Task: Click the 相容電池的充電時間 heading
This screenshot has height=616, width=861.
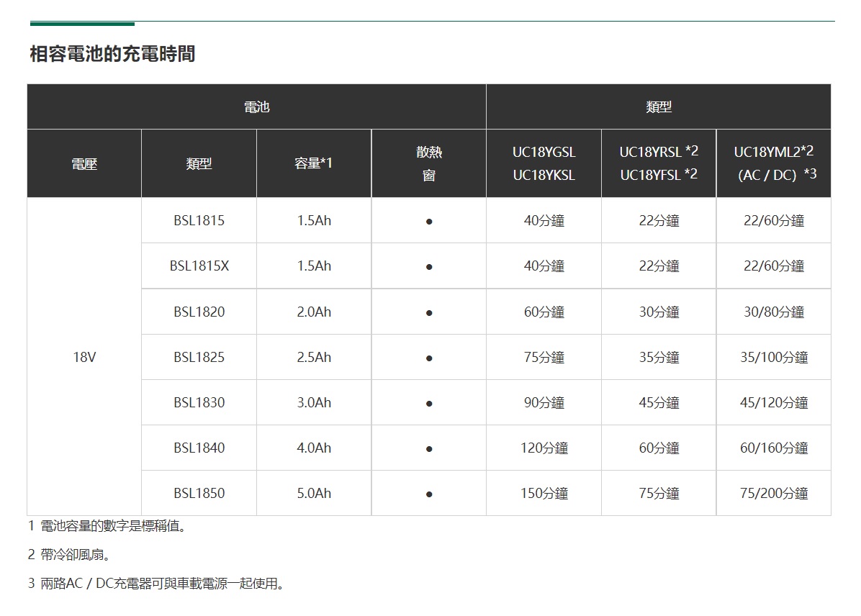Action: click(x=112, y=54)
